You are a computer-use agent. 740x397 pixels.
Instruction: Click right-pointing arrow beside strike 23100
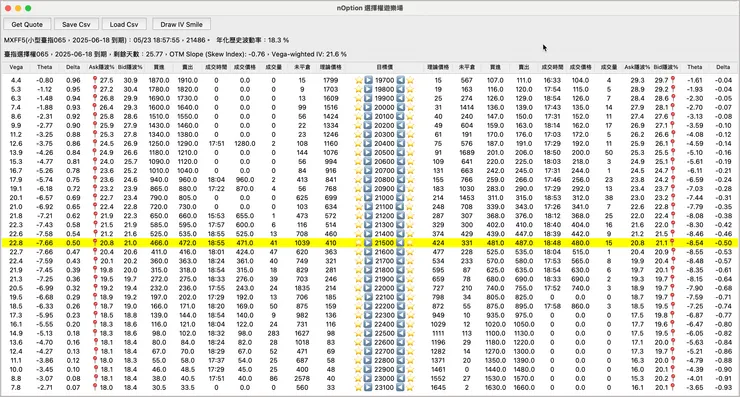[369, 387]
